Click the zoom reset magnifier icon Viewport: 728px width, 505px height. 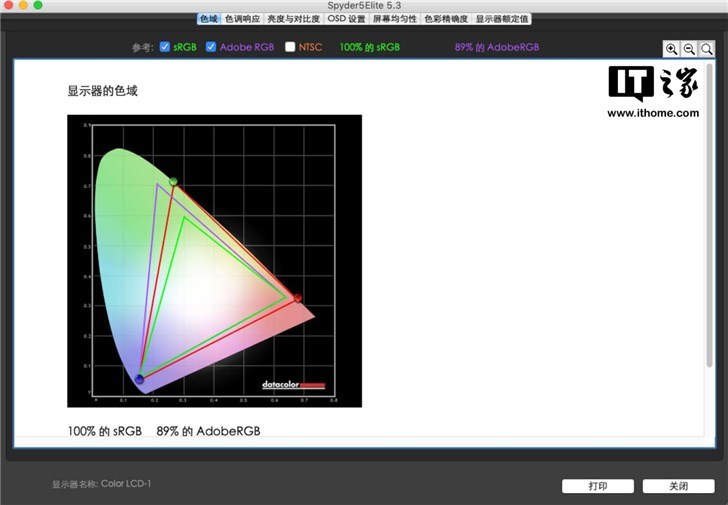click(x=706, y=49)
